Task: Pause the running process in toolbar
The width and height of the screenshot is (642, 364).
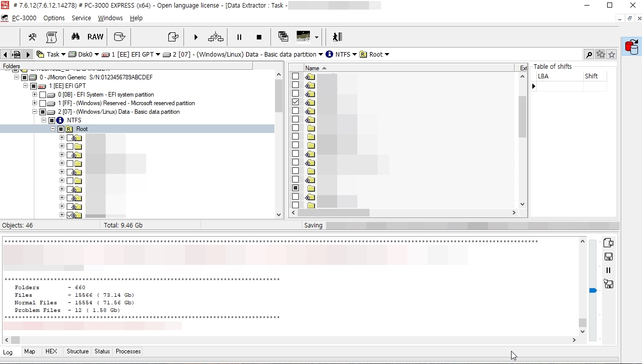Action: 240,37
